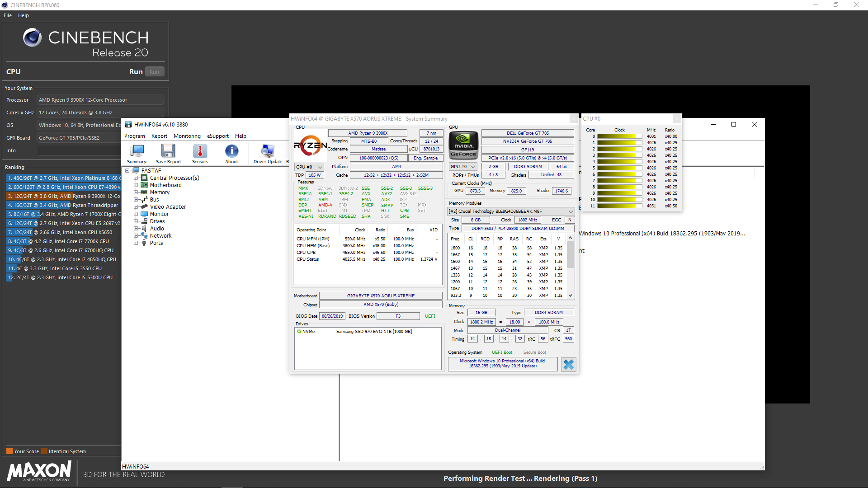Select the Drives icon in tree
868x488 pixels.
tap(144, 221)
